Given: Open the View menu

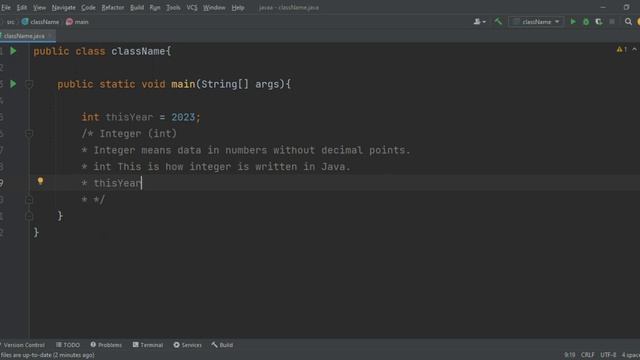Looking at the screenshot, I should (39, 7).
